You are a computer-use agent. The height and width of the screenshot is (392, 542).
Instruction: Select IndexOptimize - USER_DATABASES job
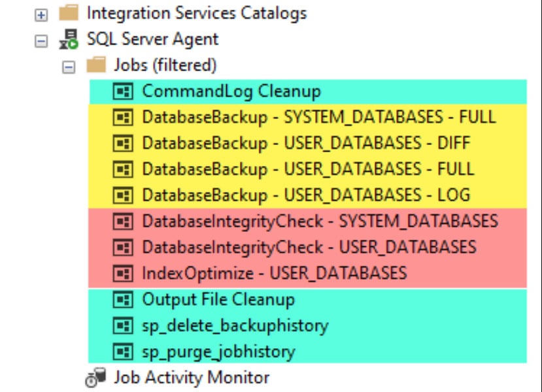[275, 273]
